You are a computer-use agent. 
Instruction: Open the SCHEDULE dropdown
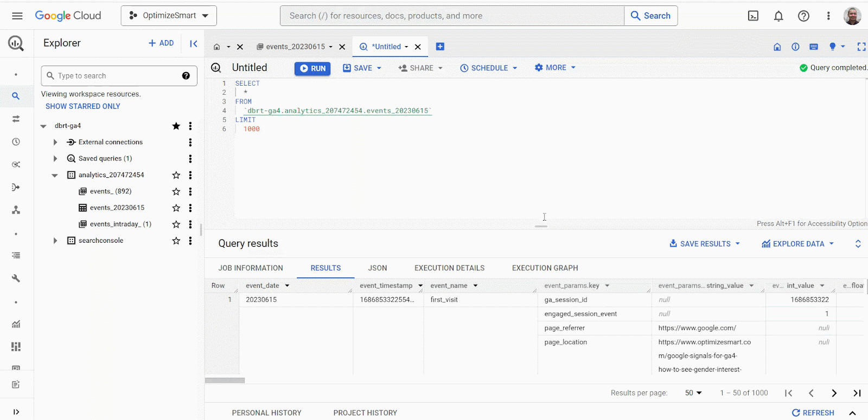pos(489,68)
